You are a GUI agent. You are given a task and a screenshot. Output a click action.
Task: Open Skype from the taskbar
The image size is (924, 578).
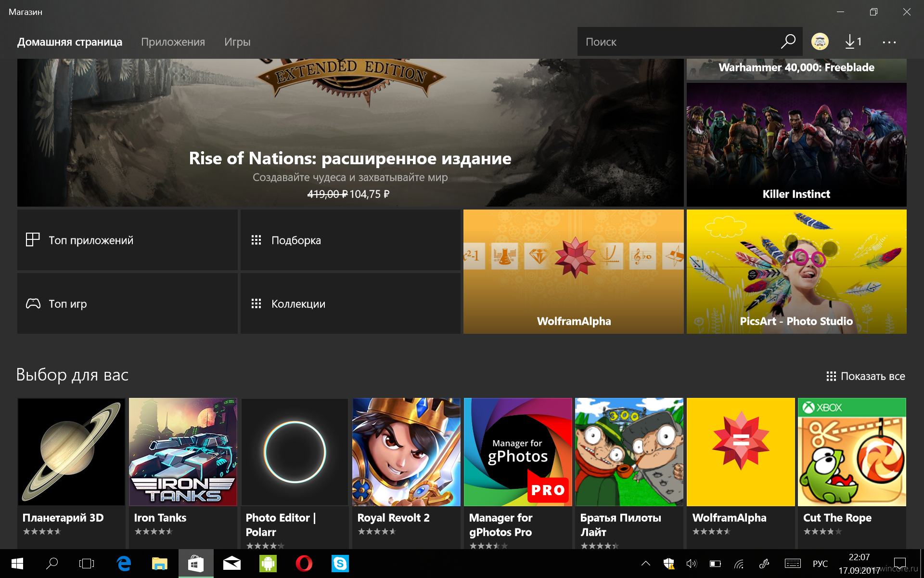click(340, 564)
